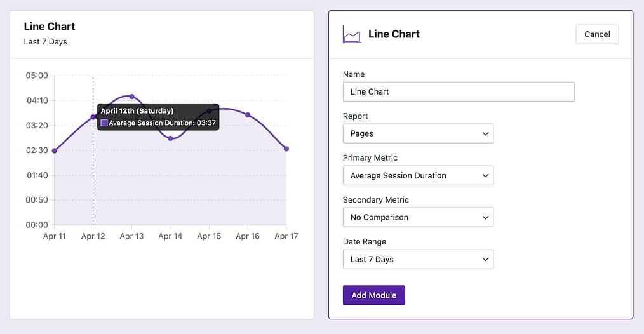Open the Date Range Last 7 Days dropdown
This screenshot has width=644, height=334.
418,259
